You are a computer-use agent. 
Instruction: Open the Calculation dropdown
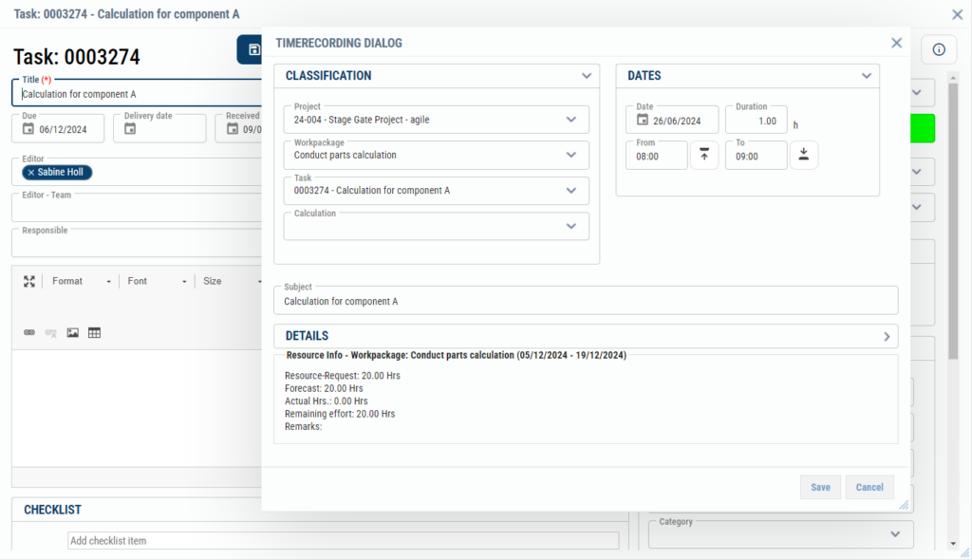tap(570, 226)
